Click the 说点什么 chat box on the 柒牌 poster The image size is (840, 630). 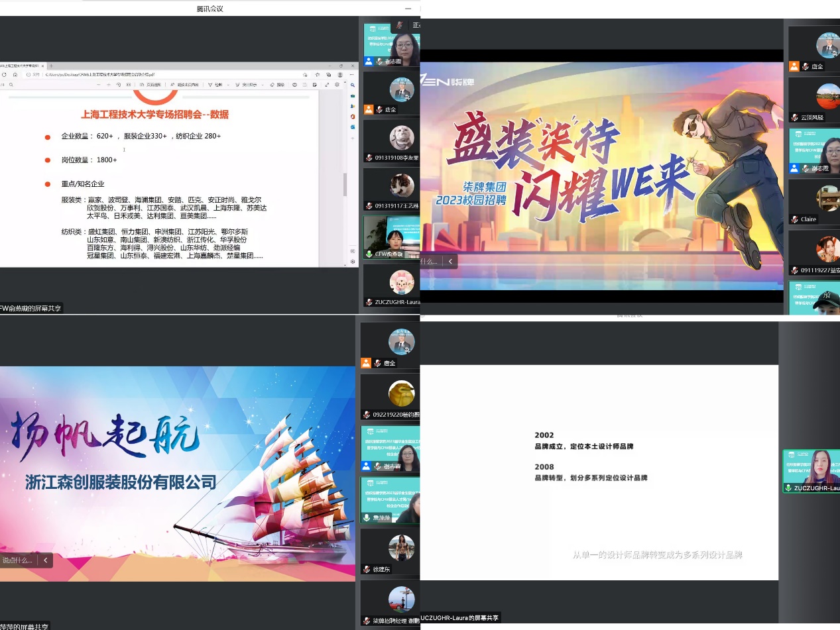430,261
